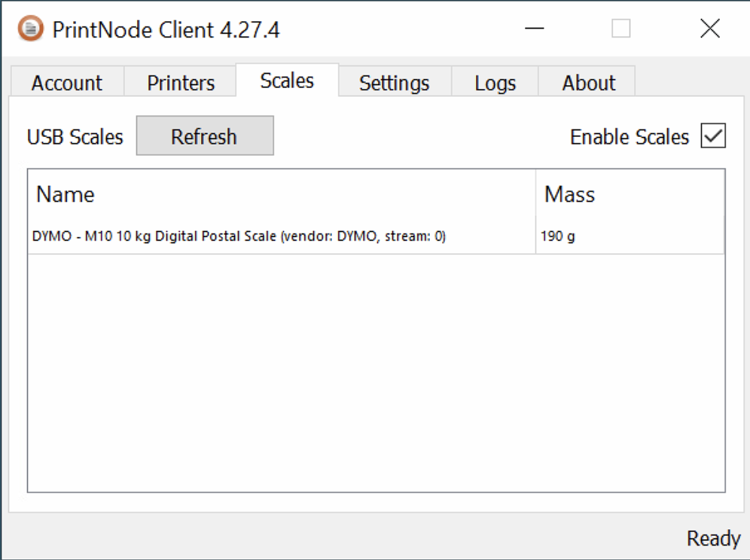The width and height of the screenshot is (750, 560).
Task: Show the About tab
Action: tap(588, 82)
